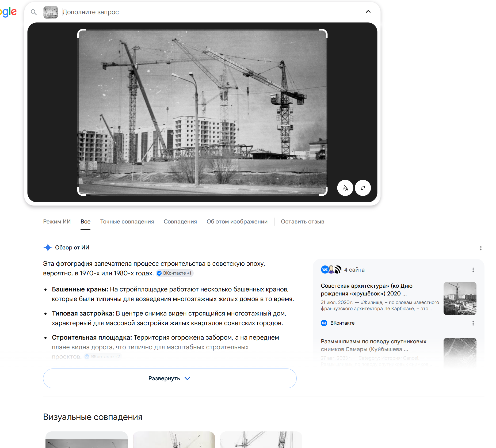Click the bottom-right crop corner handle of the image
496x448 pixels.
coord(323,192)
